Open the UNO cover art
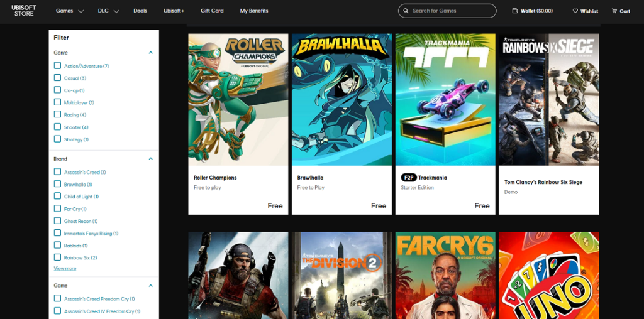The image size is (644, 319). pyautogui.click(x=548, y=276)
